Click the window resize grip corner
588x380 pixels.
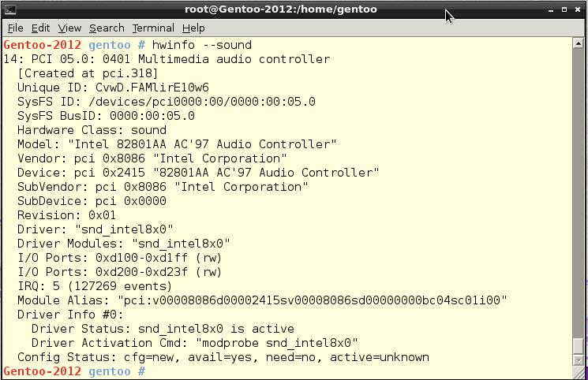tap(579, 372)
